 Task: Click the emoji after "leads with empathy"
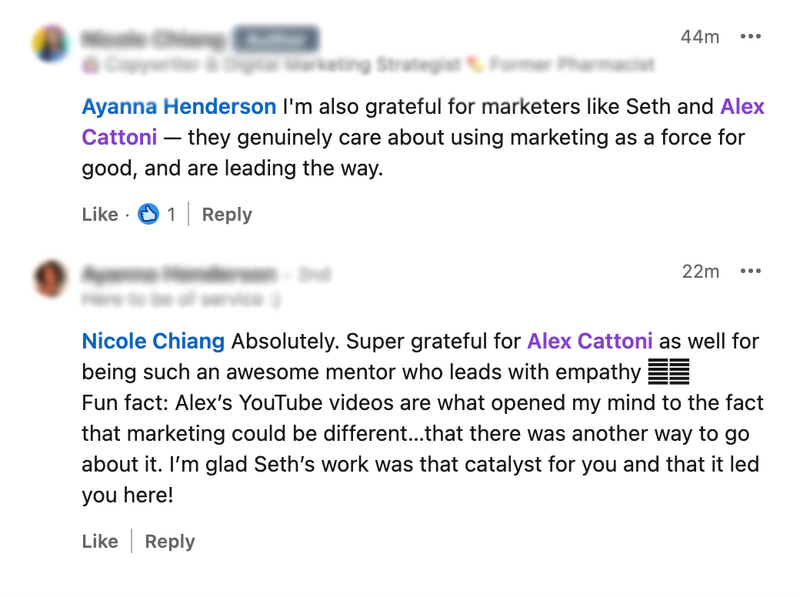[x=669, y=373]
